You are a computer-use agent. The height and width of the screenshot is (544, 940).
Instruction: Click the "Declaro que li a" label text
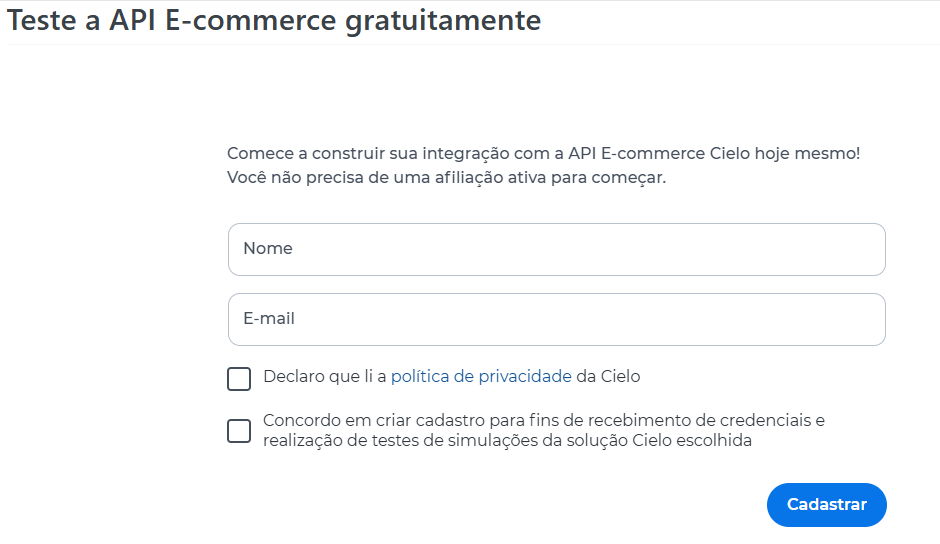[324, 377]
